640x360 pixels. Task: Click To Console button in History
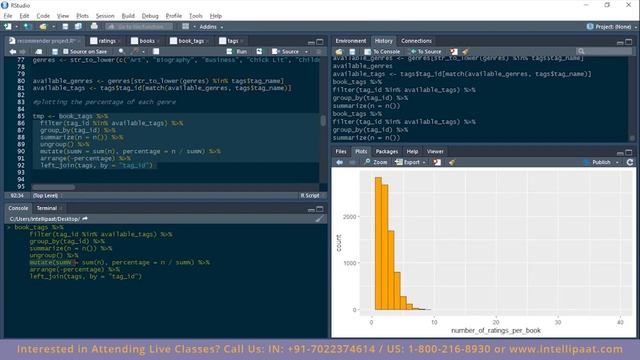(382, 52)
